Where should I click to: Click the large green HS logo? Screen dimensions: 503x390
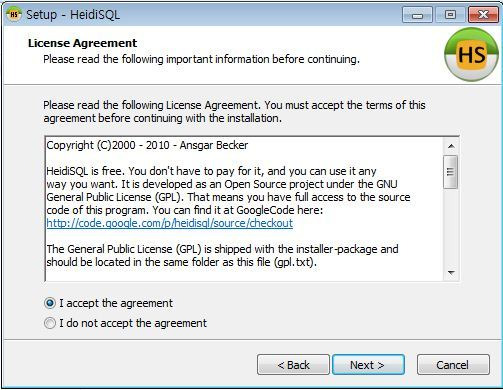[472, 55]
